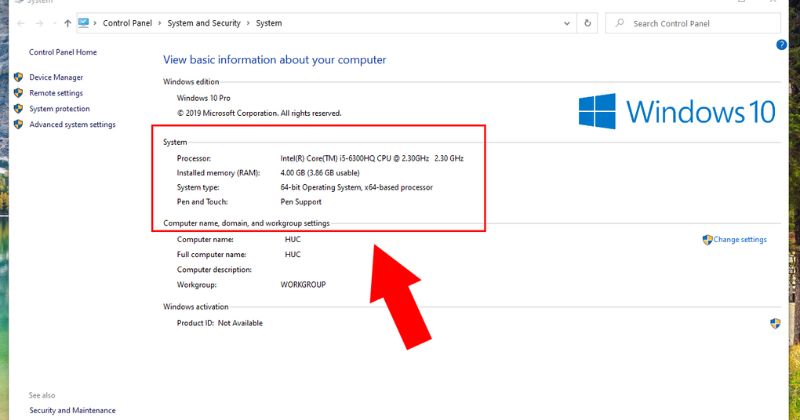Image resolution: width=800 pixels, height=420 pixels.
Task: Click the Forward navigation arrow
Action: (39, 23)
